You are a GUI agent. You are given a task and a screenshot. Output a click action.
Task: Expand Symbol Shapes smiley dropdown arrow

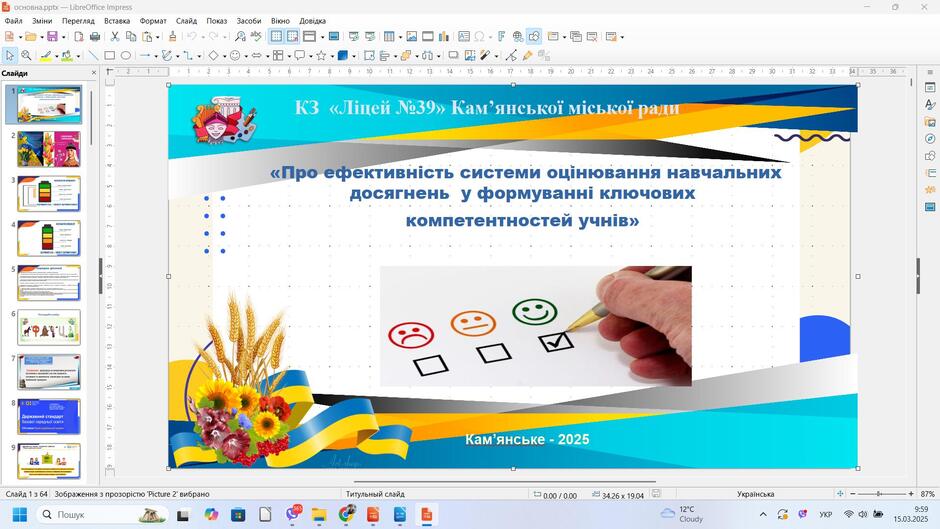[246, 56]
